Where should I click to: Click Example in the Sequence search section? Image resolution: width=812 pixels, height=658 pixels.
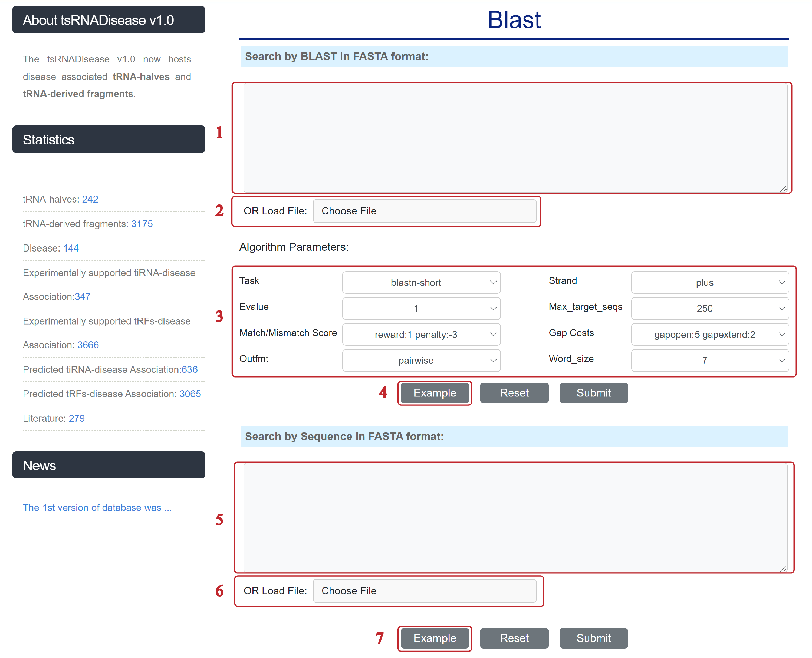pos(435,638)
